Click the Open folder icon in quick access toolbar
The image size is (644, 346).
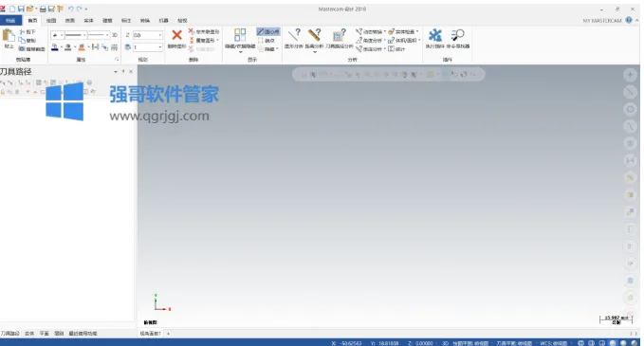(x=29, y=9)
